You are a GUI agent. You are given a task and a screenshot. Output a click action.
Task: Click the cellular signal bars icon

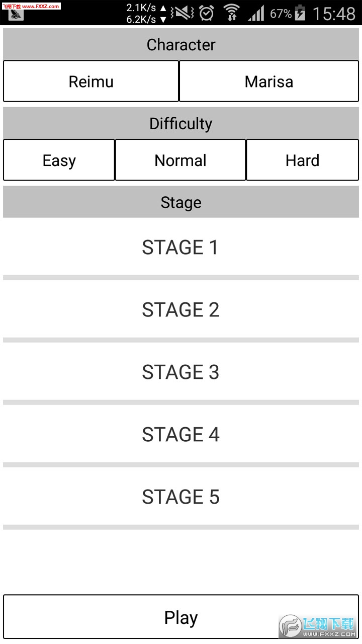tap(256, 14)
